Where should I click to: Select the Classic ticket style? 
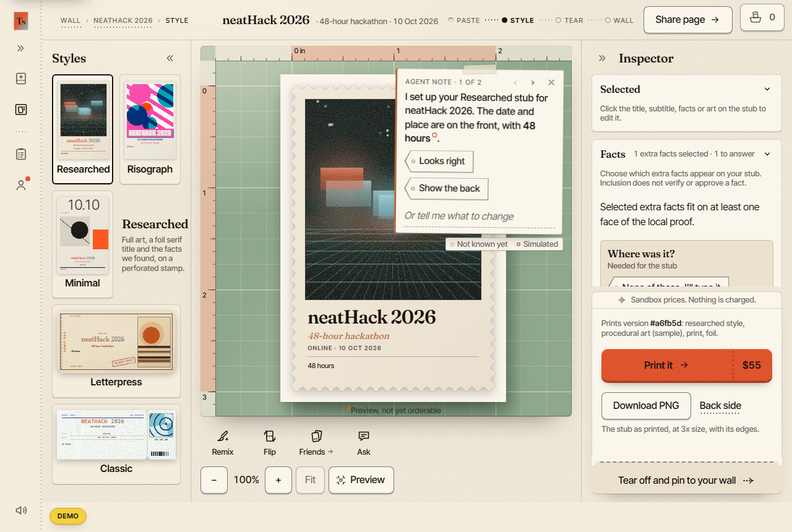click(x=116, y=444)
